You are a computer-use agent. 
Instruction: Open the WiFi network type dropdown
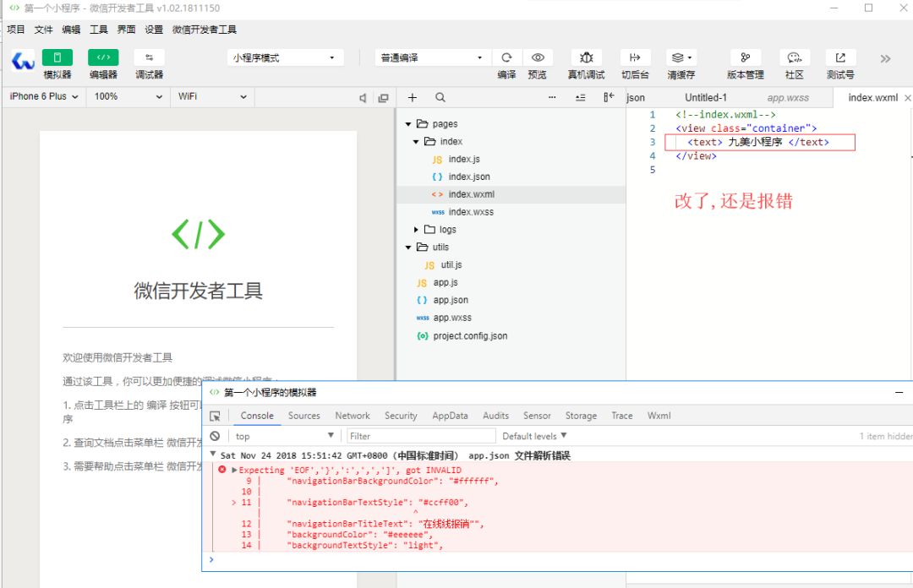212,96
